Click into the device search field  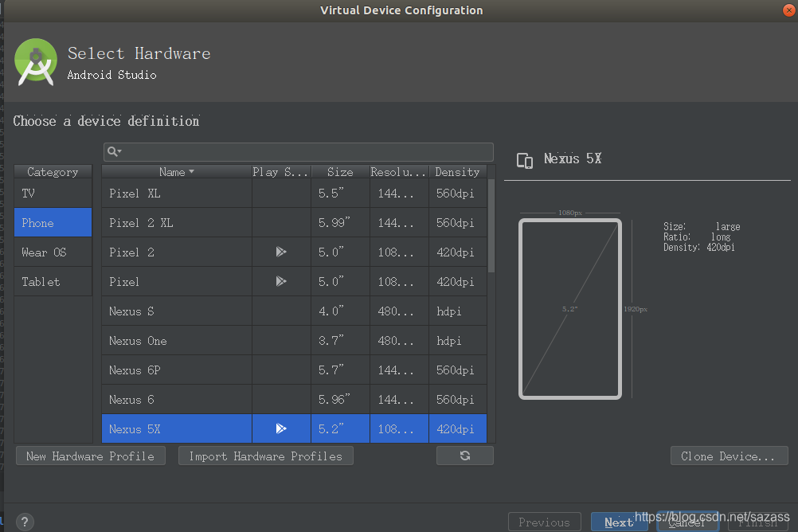click(x=298, y=151)
